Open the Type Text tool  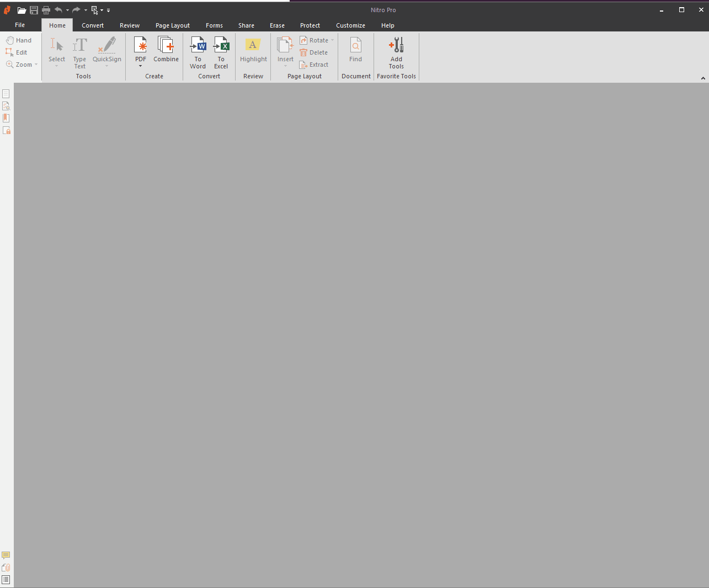coord(79,52)
